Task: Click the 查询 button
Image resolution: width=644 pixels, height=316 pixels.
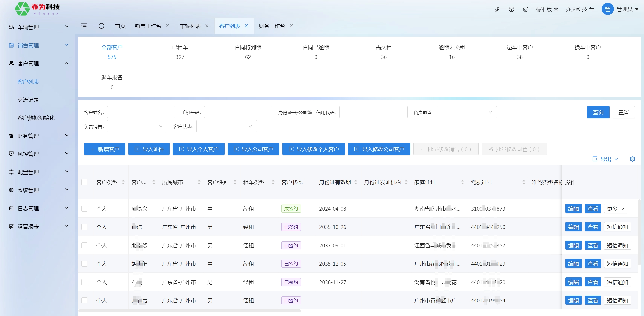Action: point(598,112)
